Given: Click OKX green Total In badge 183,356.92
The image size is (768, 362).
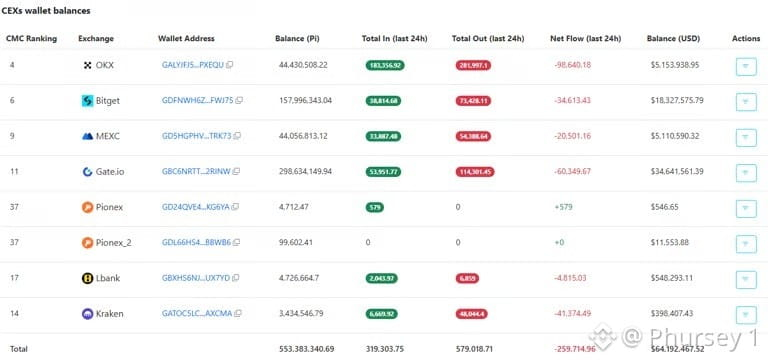Looking at the screenshot, I should tap(385, 65).
